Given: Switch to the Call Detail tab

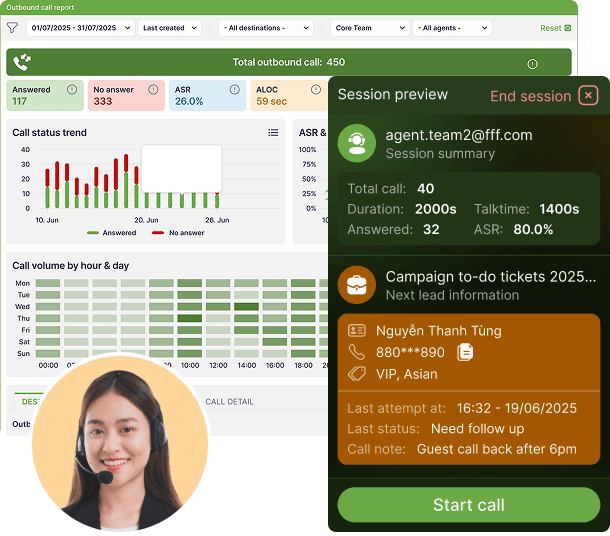Looking at the screenshot, I should click(229, 401).
